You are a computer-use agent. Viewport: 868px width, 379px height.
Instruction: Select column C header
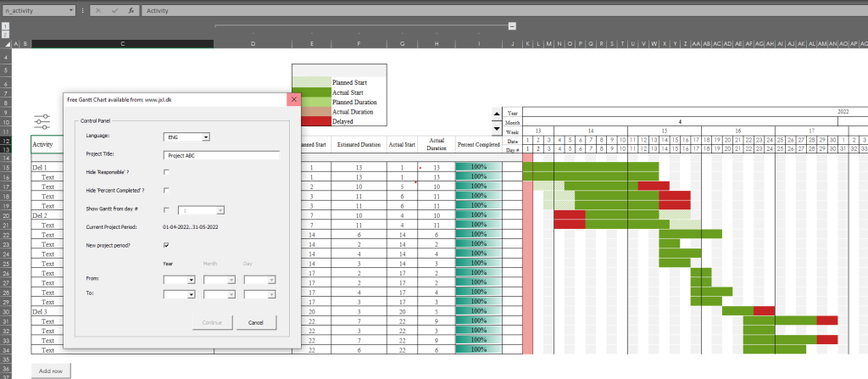(122, 44)
